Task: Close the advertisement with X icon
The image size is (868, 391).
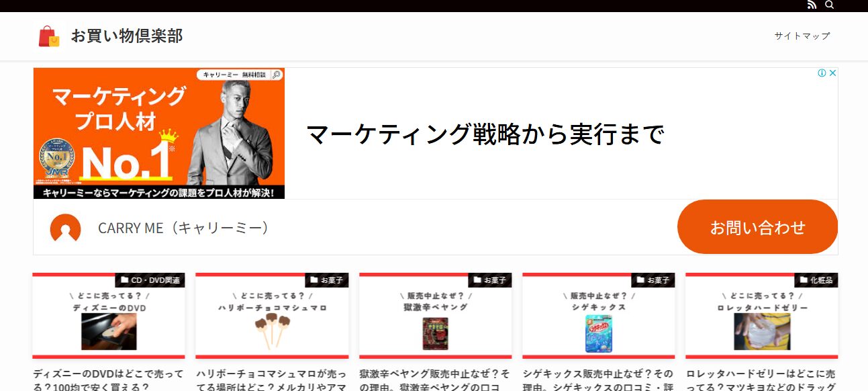Action: (x=832, y=73)
